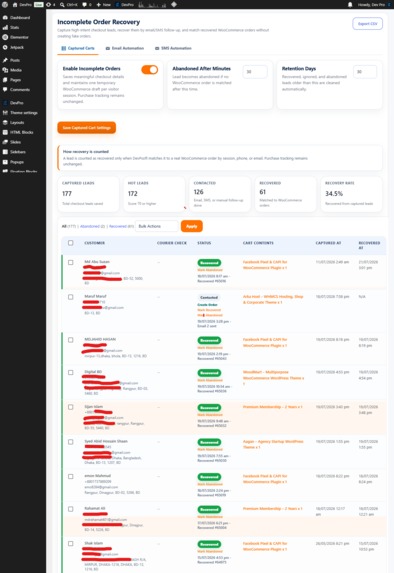The image size is (394, 573).
Task: Switch to the SMS Automation tab
Action: [173, 48]
